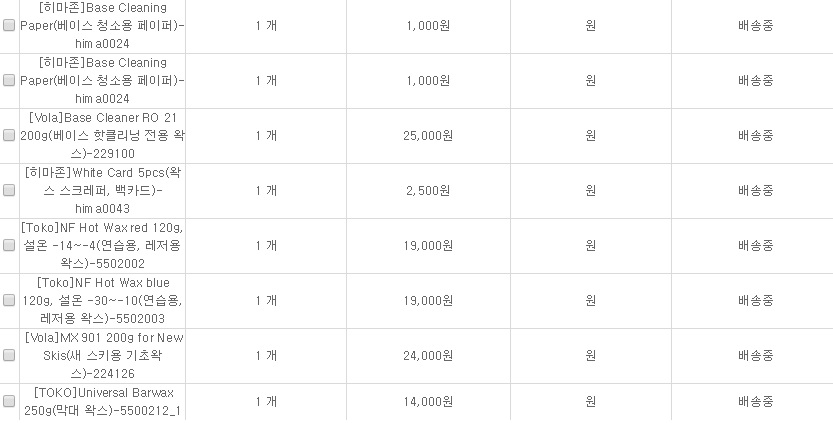Check the Vola MX 901 200g checkbox
Screen dimensions: 833x423
coord(9,356)
